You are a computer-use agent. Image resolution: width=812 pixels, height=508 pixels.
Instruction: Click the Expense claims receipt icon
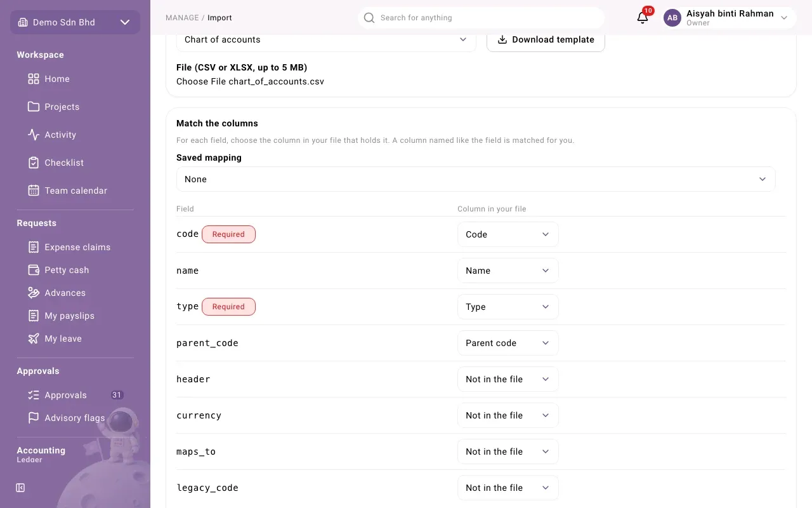34,247
